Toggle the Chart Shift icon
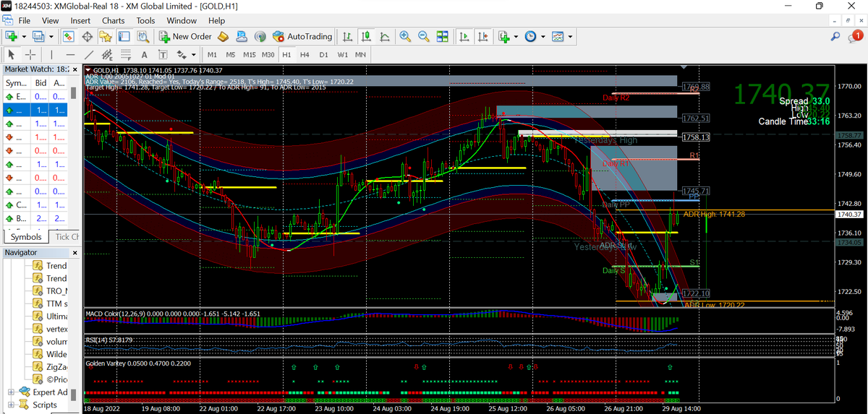Screen dimensions: 868x414 click(x=482, y=36)
